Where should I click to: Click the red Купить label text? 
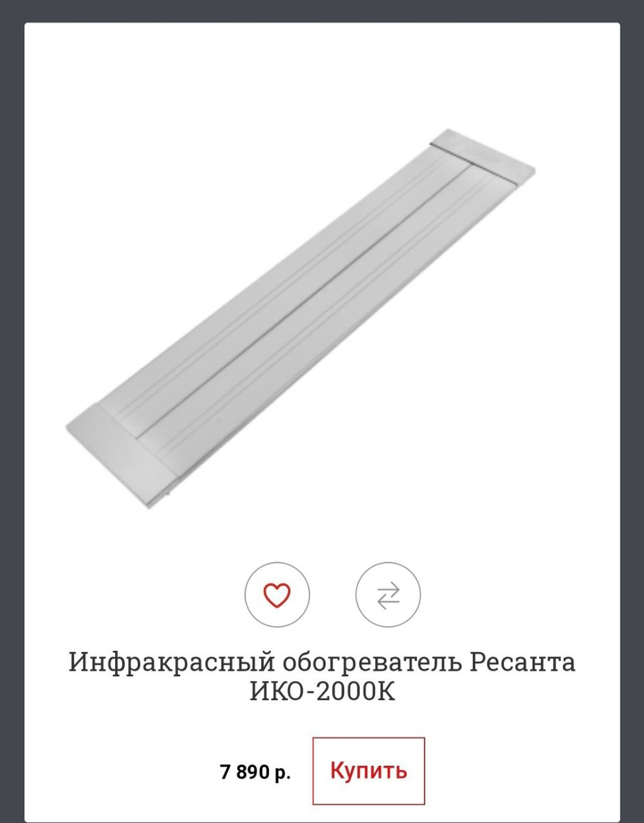pos(369,771)
